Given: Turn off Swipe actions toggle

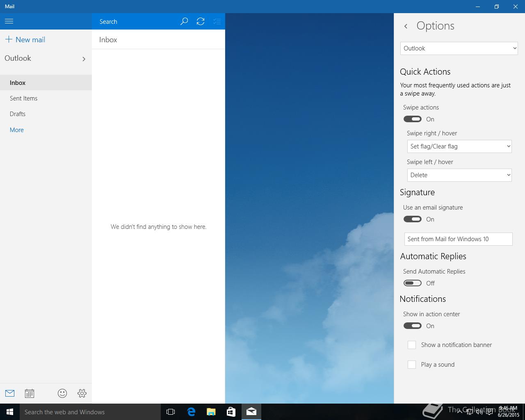Looking at the screenshot, I should 412,119.
